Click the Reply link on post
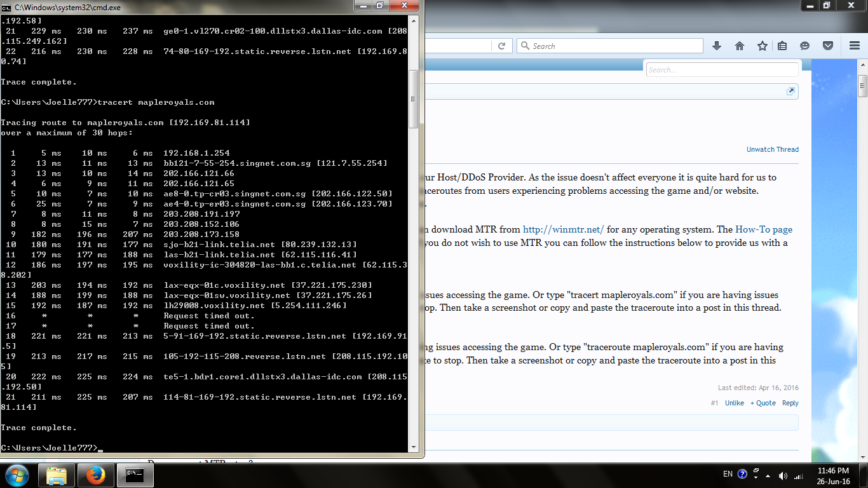This screenshot has height=488, width=868. (x=790, y=403)
